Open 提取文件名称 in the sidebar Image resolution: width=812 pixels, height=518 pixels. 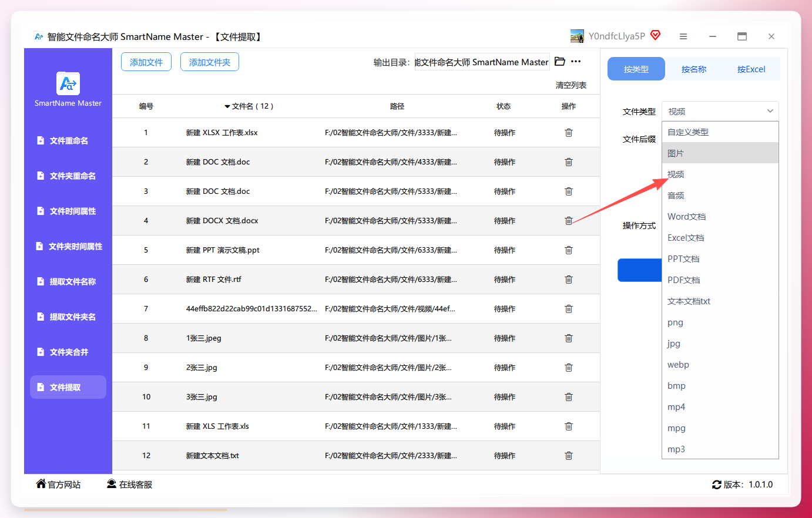click(x=68, y=282)
